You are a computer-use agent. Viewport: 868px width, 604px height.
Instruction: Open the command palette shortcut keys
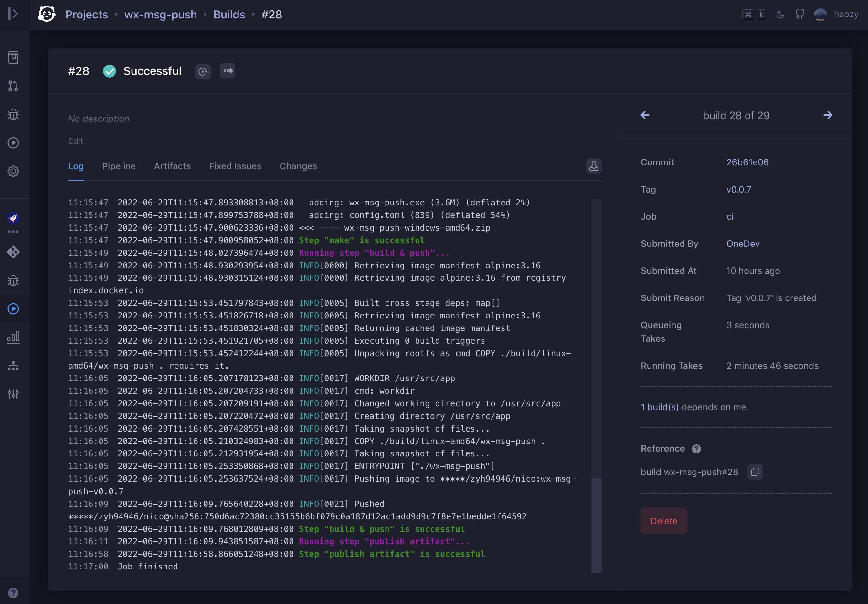(x=754, y=15)
